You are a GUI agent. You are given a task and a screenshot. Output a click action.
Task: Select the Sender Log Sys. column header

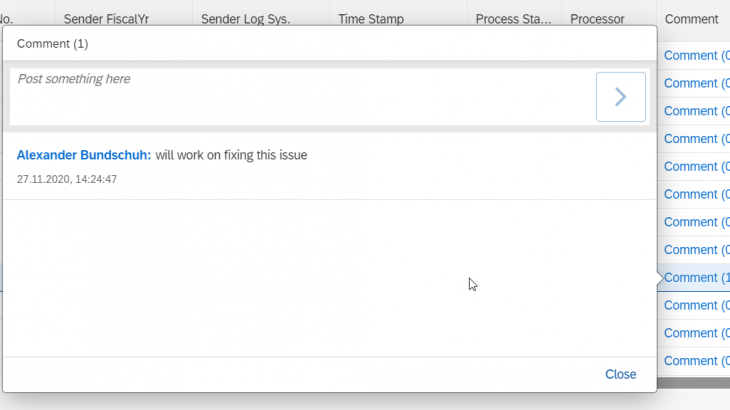245,19
